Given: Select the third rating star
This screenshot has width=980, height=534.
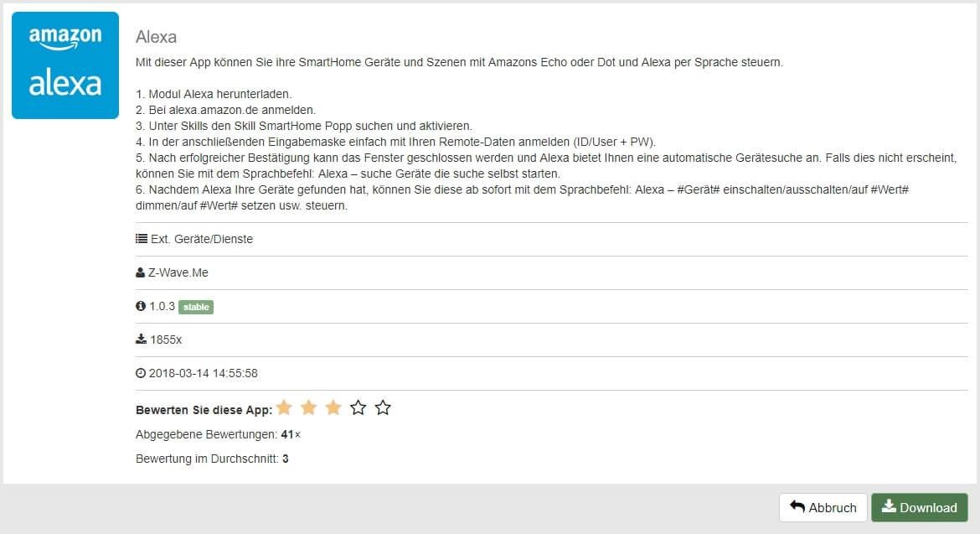Looking at the screenshot, I should [x=333, y=408].
